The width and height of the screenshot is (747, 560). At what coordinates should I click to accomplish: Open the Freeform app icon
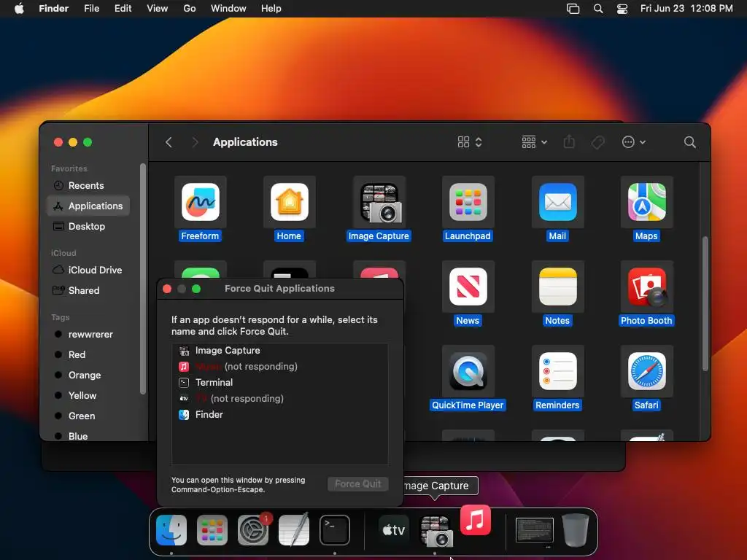click(x=201, y=202)
